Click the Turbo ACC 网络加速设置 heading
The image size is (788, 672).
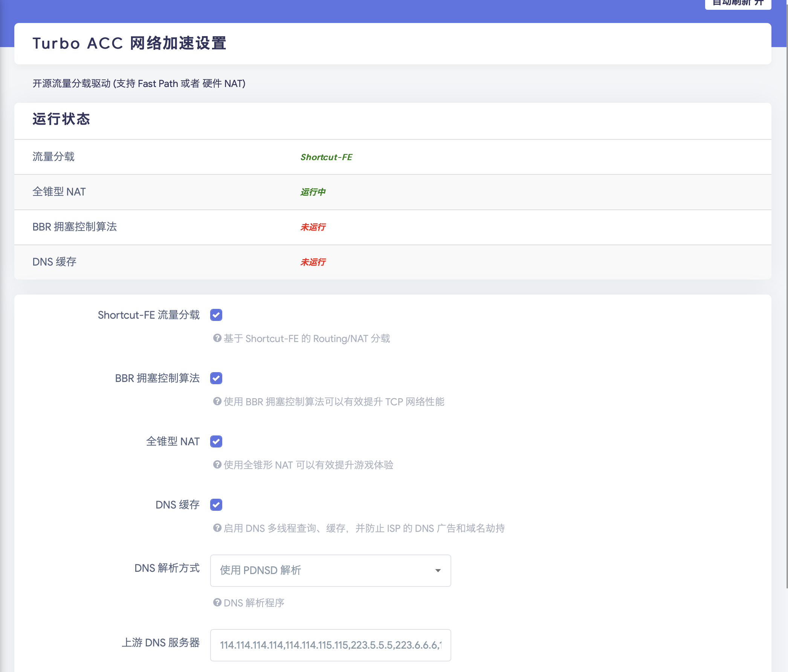tap(129, 43)
